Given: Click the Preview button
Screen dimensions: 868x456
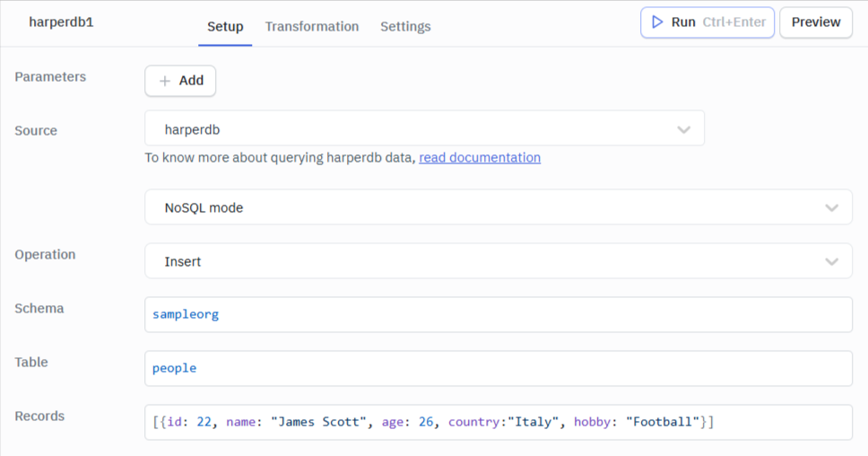Looking at the screenshot, I should [816, 22].
